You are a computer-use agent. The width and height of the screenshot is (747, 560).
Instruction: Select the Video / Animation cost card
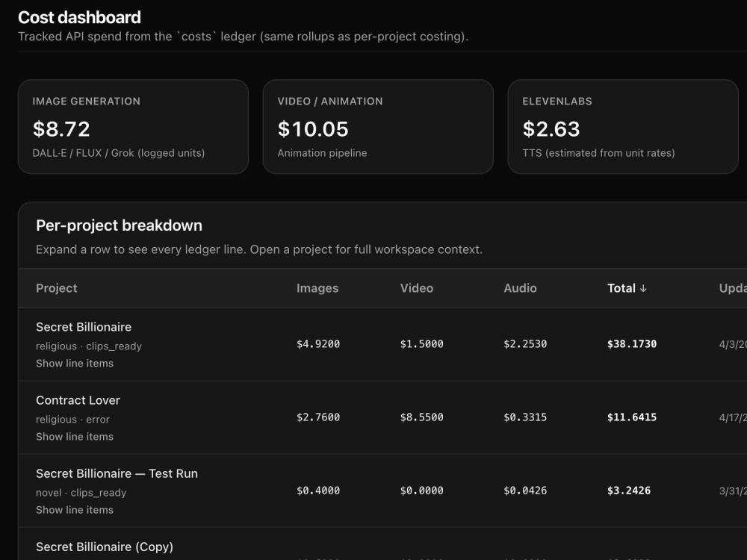pyautogui.click(x=378, y=127)
